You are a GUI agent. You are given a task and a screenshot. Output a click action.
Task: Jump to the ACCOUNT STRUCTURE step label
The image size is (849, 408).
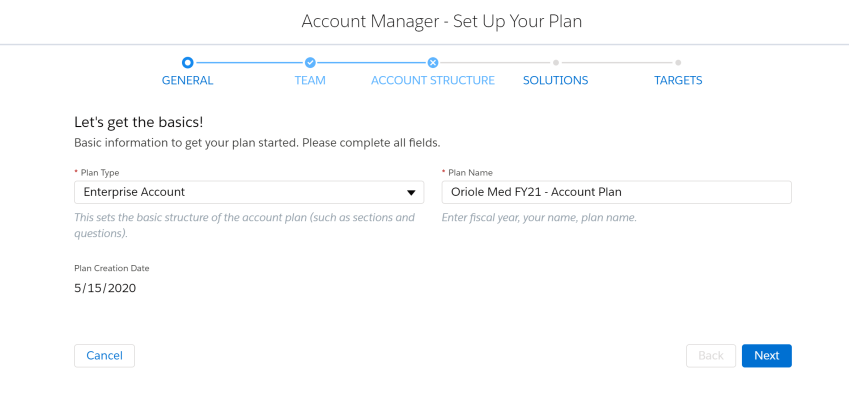pyautogui.click(x=433, y=81)
